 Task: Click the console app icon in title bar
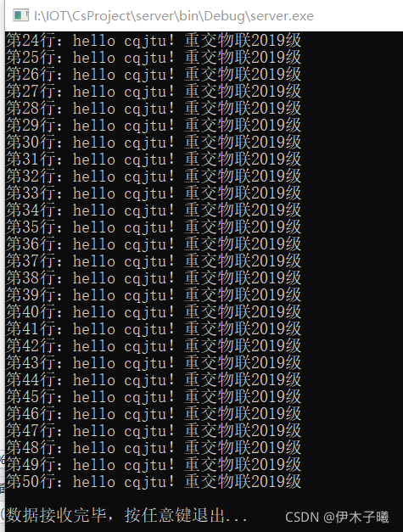click(20, 15)
